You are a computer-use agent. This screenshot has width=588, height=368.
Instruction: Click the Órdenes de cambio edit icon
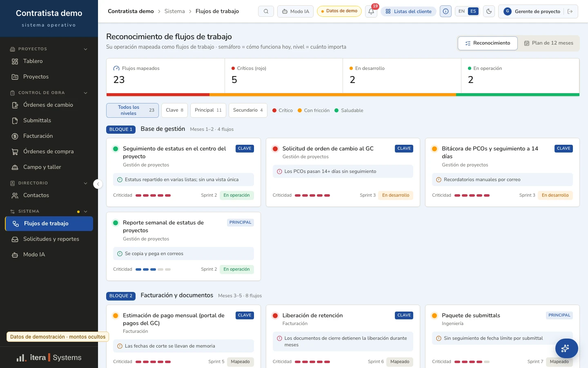pyautogui.click(x=15, y=105)
